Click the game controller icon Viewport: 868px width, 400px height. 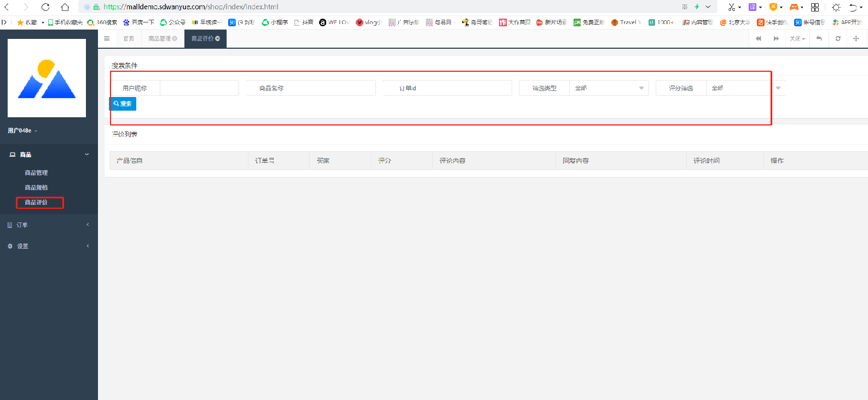794,7
